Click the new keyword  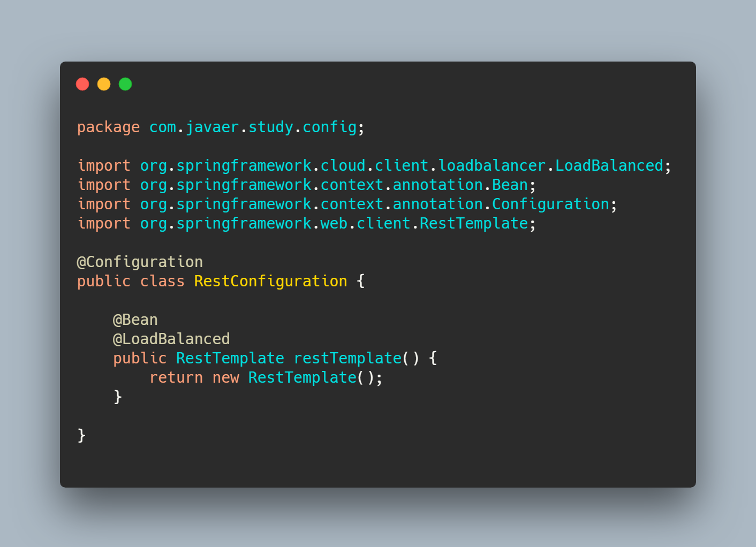point(225,378)
